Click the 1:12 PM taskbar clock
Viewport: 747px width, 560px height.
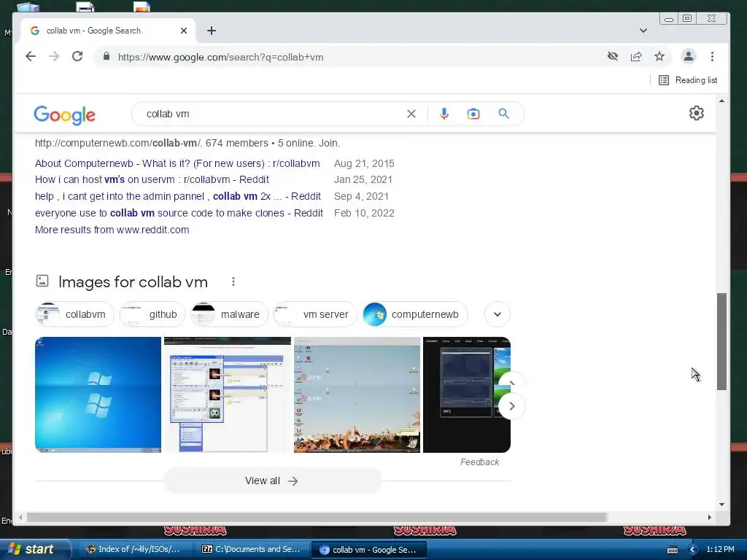(720, 549)
